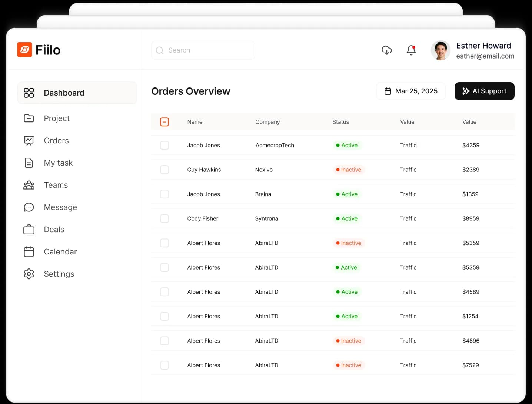The width and height of the screenshot is (532, 404).
Task: Select the My task menu label
Action: [58, 163]
